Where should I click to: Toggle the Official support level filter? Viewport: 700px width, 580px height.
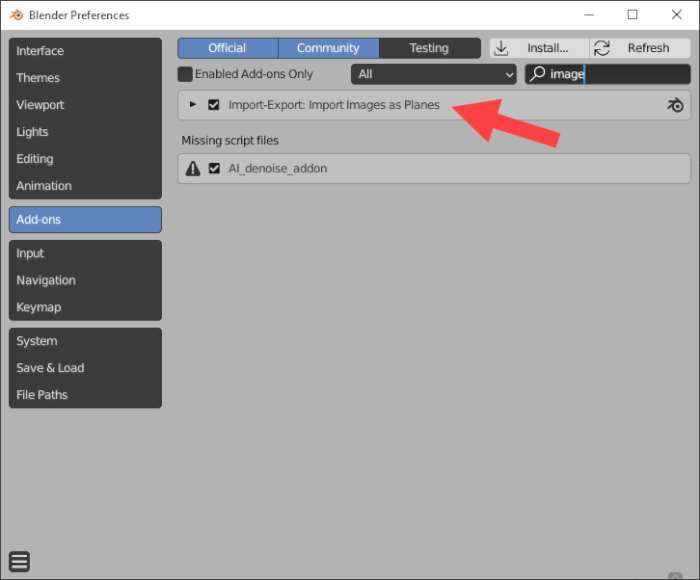(228, 48)
